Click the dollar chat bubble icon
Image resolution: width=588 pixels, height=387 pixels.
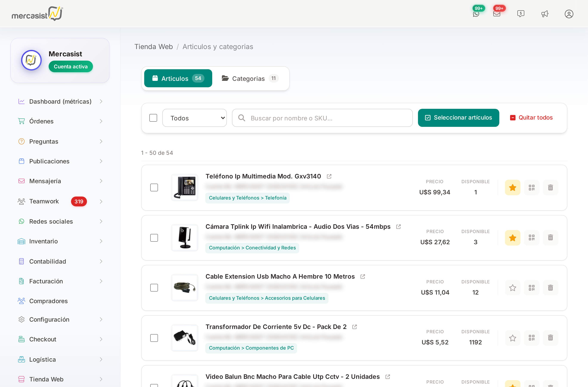(521, 14)
